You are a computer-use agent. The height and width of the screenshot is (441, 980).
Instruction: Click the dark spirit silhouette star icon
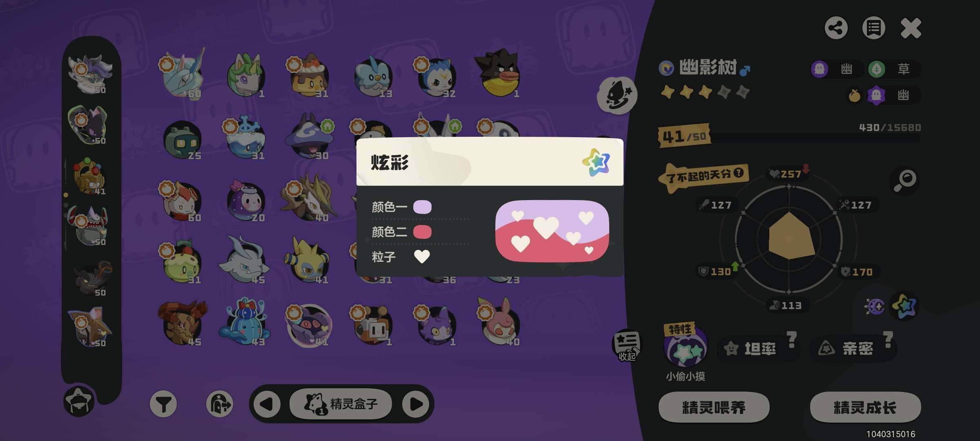tap(617, 96)
